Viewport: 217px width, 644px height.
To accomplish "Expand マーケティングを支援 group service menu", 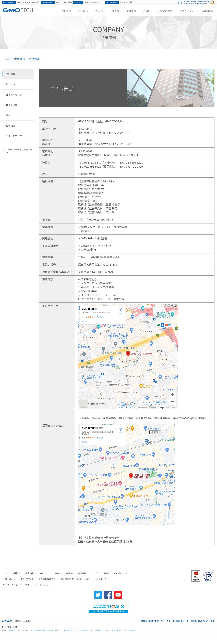I will (114, 630).
